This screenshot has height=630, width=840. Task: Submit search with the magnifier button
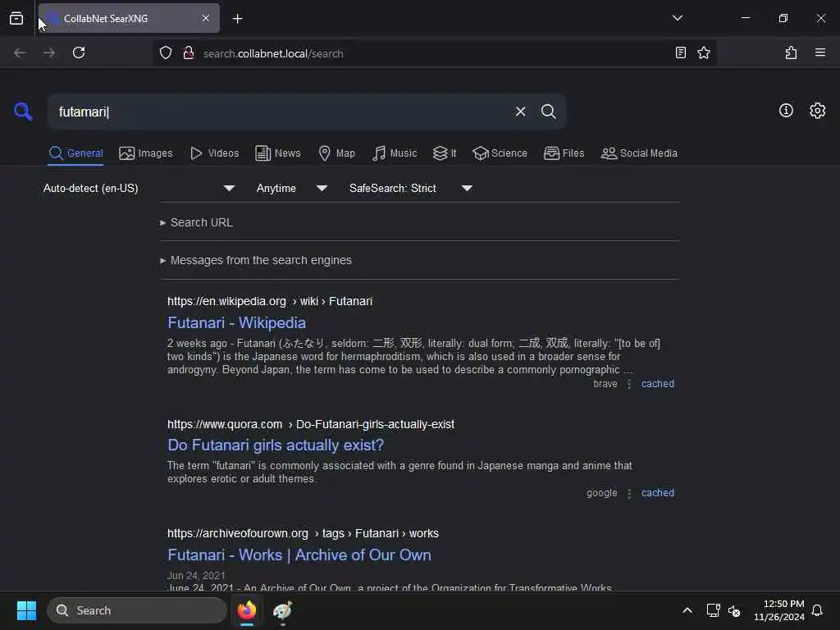pos(548,112)
